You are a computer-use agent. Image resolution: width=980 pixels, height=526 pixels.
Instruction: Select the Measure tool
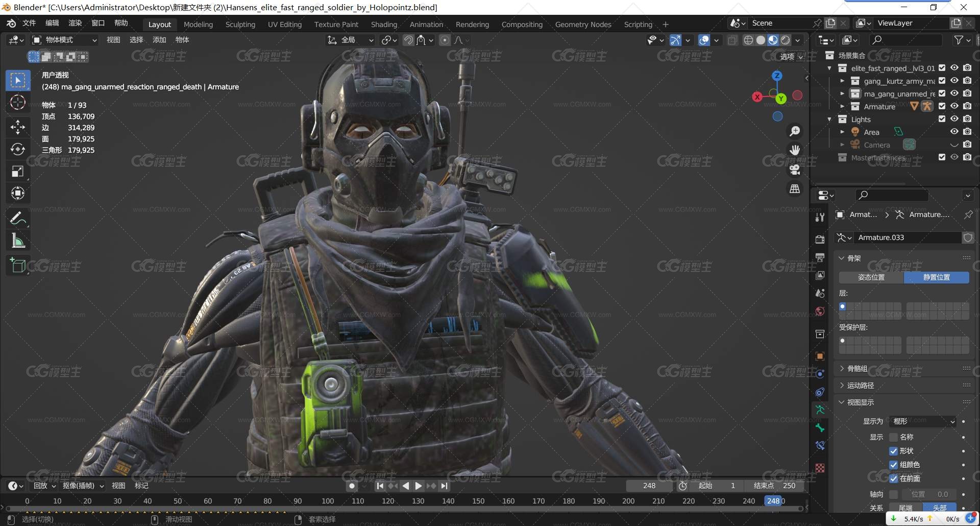click(18, 241)
